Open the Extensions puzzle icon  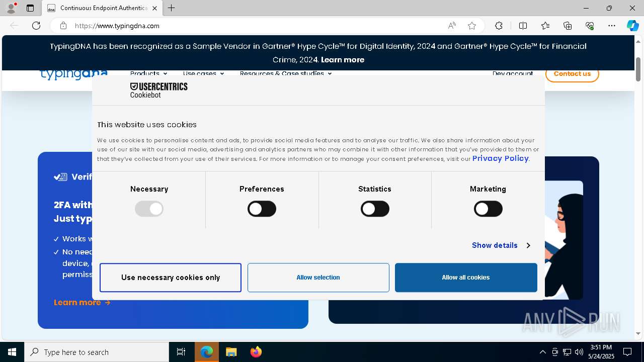[499, 26]
